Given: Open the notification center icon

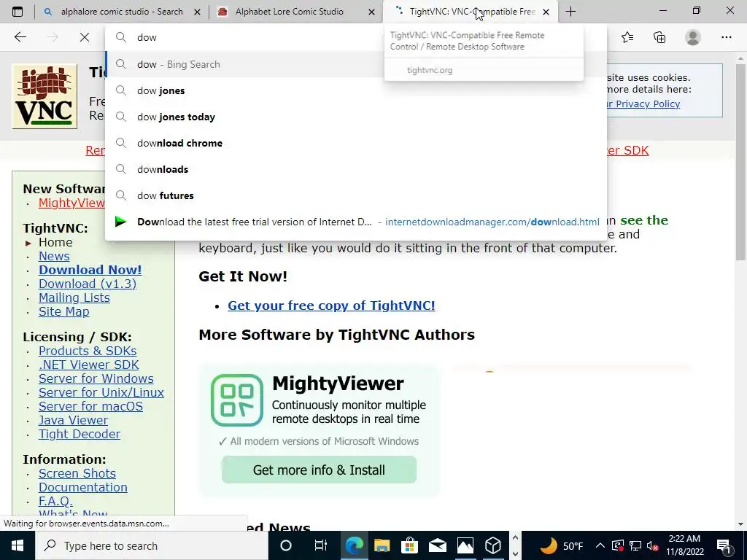Looking at the screenshot, I should coord(724,545).
